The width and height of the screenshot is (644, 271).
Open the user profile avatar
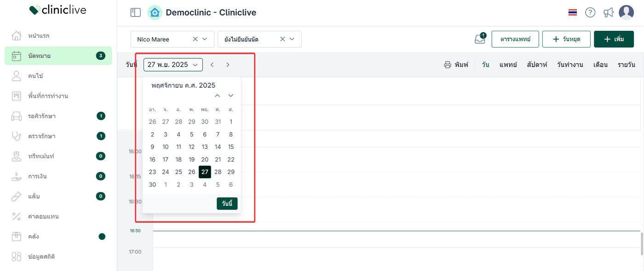(x=626, y=12)
